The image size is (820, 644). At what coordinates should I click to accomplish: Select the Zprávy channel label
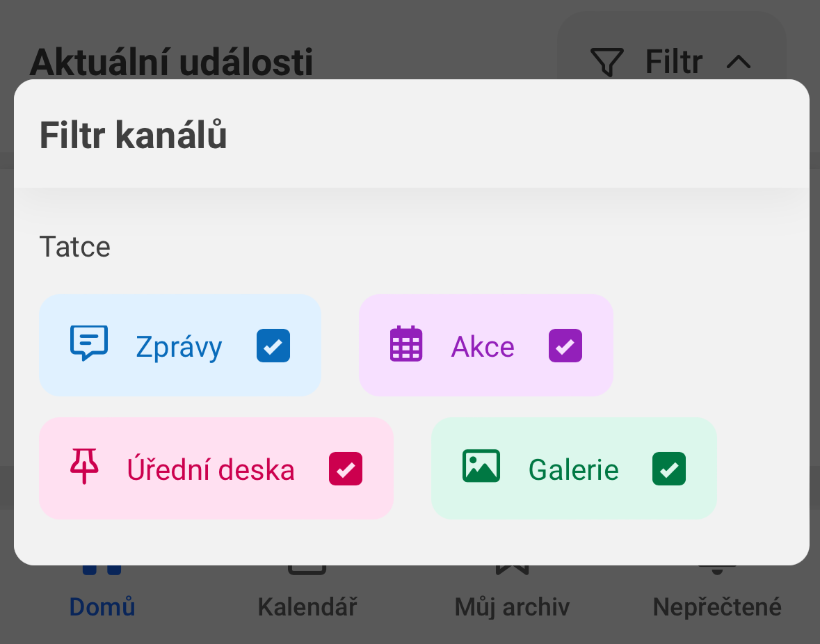click(179, 347)
